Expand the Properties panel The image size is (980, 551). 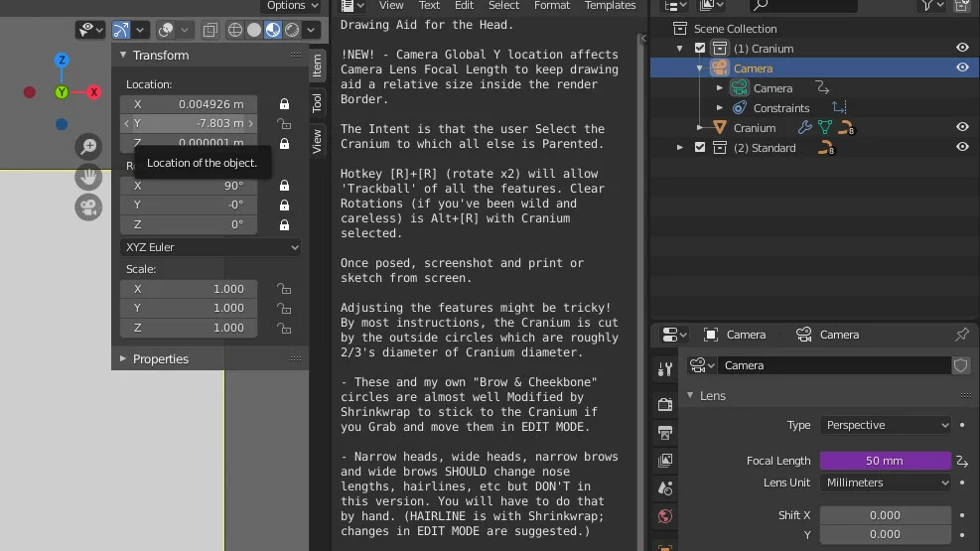[123, 358]
